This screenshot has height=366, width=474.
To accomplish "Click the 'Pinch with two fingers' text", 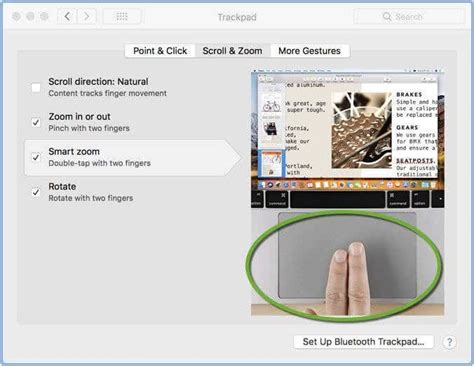I will 89,128.
